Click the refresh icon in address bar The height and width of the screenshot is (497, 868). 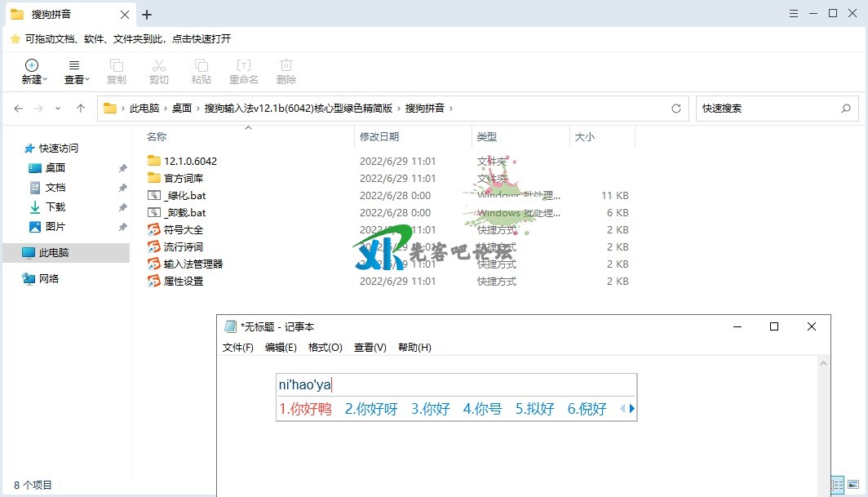675,109
